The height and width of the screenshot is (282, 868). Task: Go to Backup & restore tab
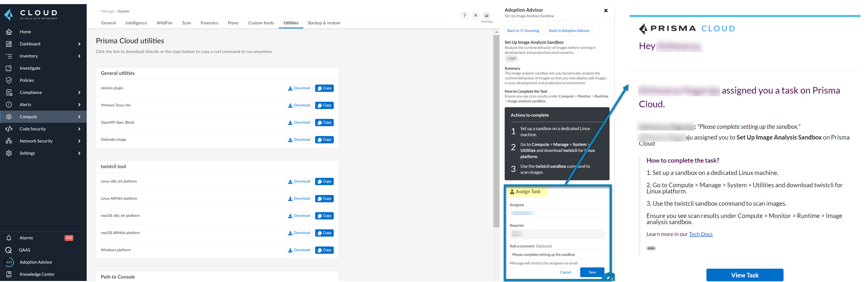click(x=324, y=23)
